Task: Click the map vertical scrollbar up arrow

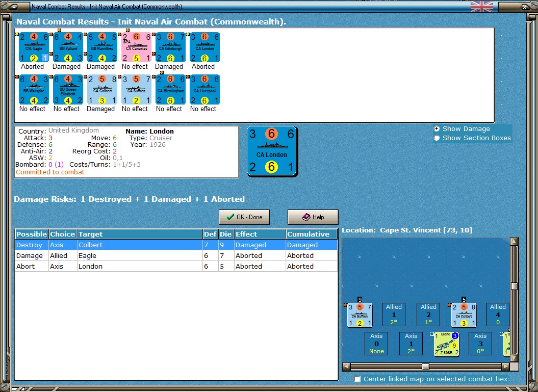Action: [x=514, y=242]
